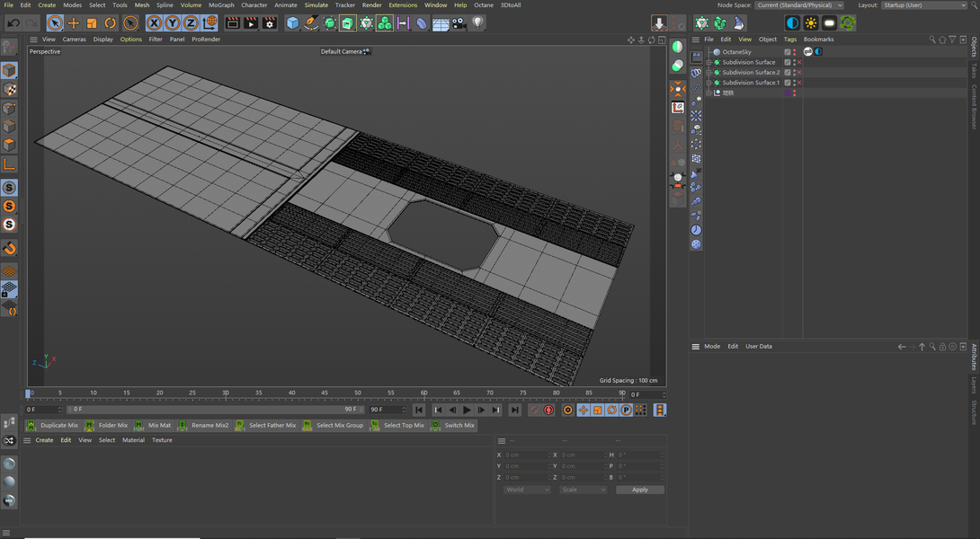Click the Apply button
The image size is (980, 539).
[639, 490]
